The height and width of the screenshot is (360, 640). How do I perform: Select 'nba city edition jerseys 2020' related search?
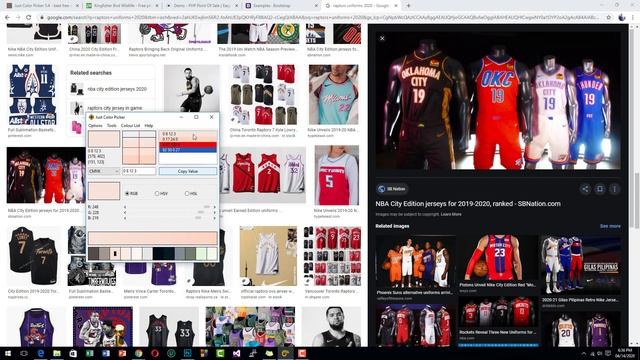click(x=110, y=89)
